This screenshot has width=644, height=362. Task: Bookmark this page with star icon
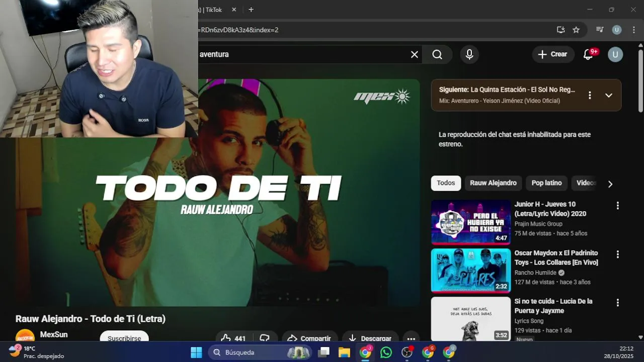point(576,30)
